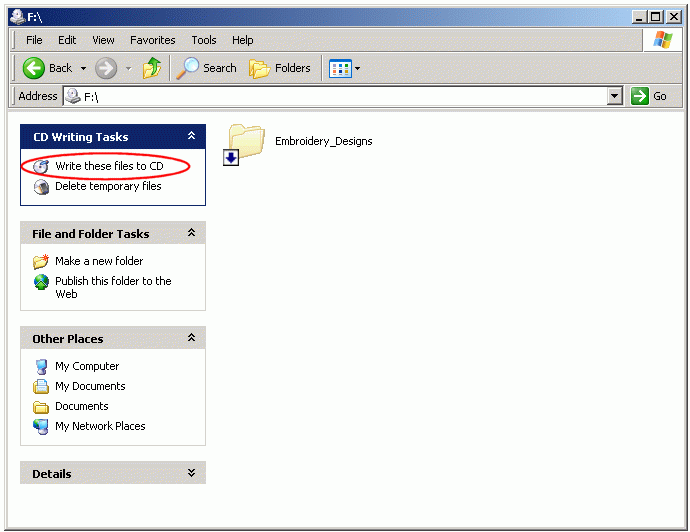Open the Tools menu
Viewport: 690px width, 532px height.
[204, 40]
